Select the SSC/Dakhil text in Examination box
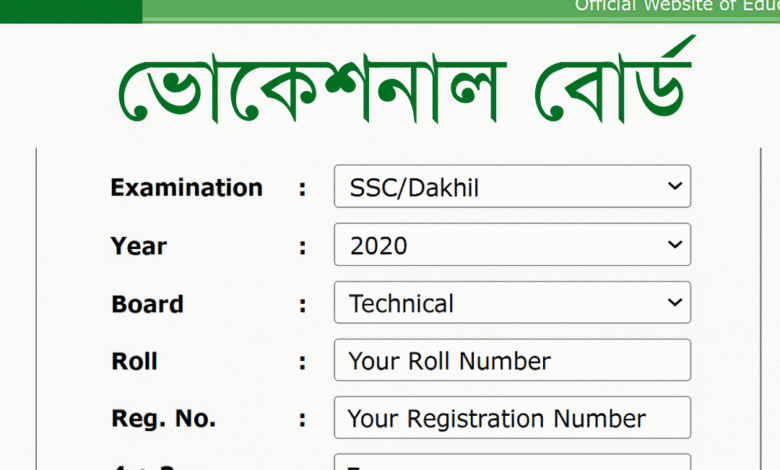This screenshot has width=780, height=470. (x=414, y=188)
